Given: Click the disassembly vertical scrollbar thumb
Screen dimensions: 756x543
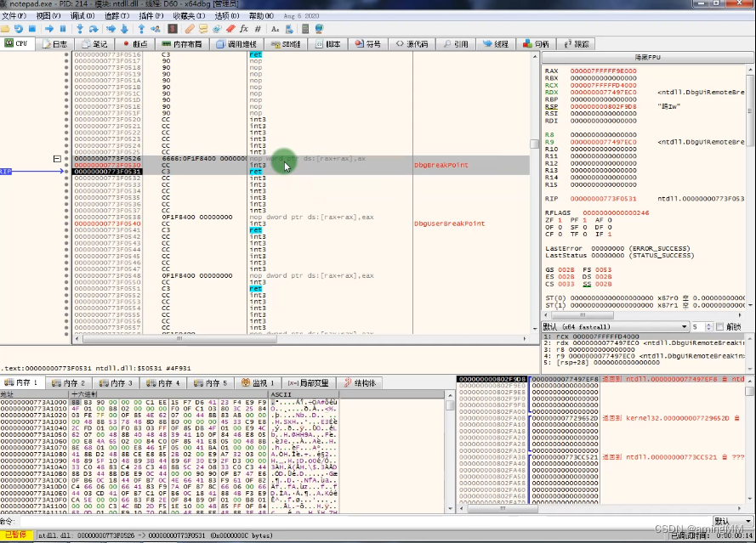Looking at the screenshot, I should pos(534,144).
